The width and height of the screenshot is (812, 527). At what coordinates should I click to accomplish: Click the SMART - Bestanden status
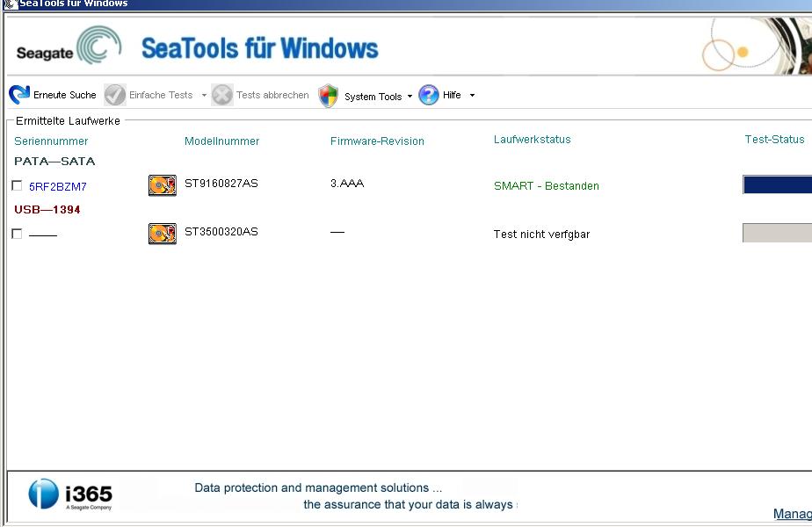click(547, 186)
